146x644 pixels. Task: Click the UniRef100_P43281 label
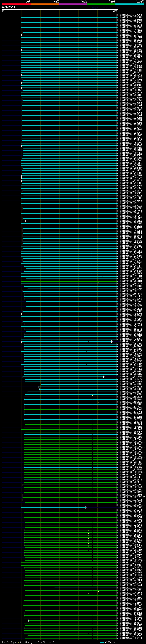(x=131, y=70)
